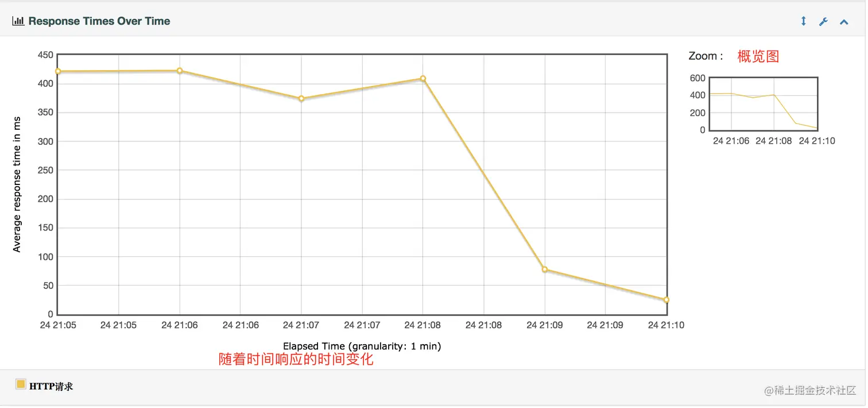Screen dimensions: 868x408
Task: Click the bar chart icon beside the title
Action: 18,21
